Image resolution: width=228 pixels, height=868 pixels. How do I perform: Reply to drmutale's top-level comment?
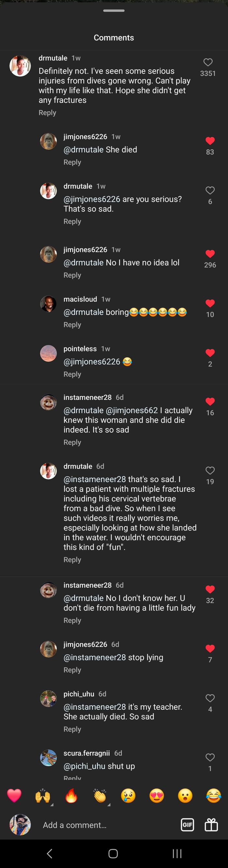click(47, 113)
